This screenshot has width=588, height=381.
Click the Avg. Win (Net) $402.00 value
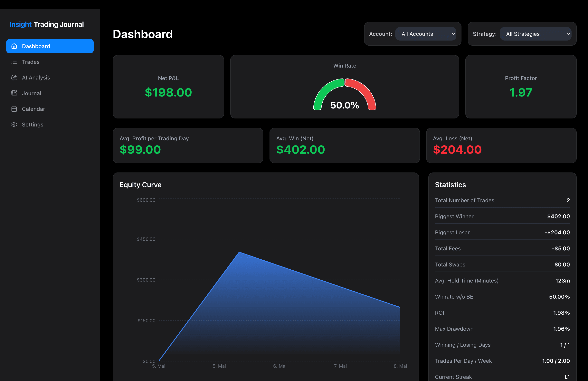[x=300, y=150]
